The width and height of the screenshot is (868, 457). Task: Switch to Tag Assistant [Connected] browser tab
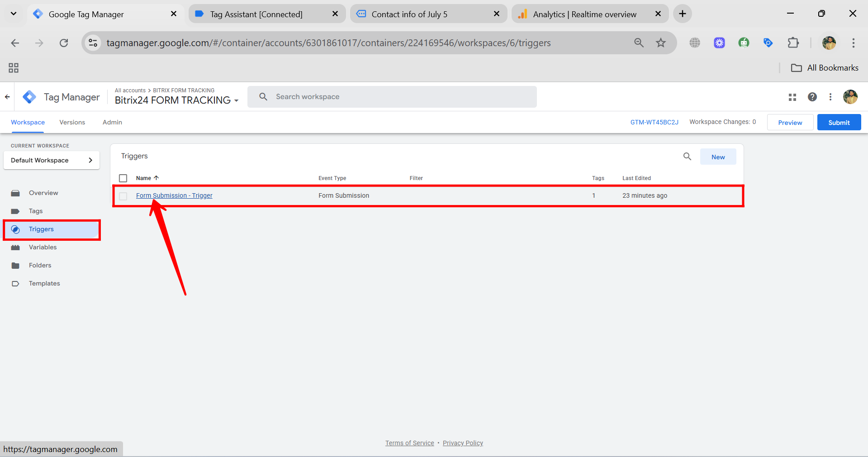[x=267, y=14]
